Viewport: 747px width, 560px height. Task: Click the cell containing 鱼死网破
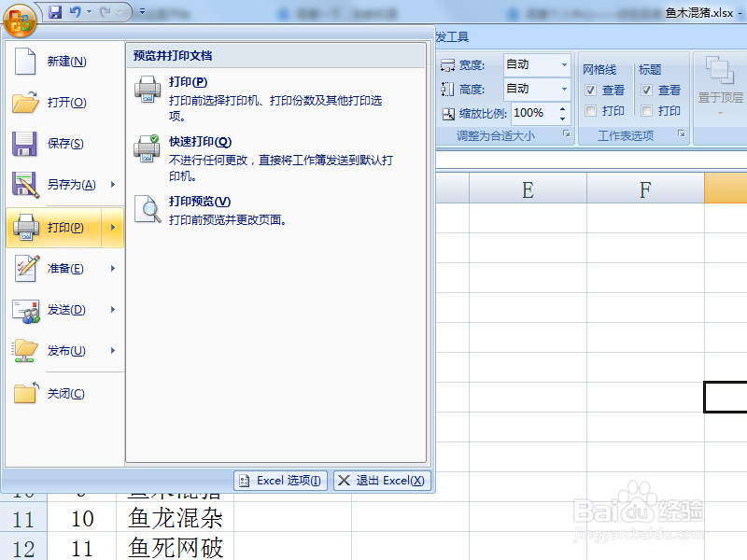[175, 547]
